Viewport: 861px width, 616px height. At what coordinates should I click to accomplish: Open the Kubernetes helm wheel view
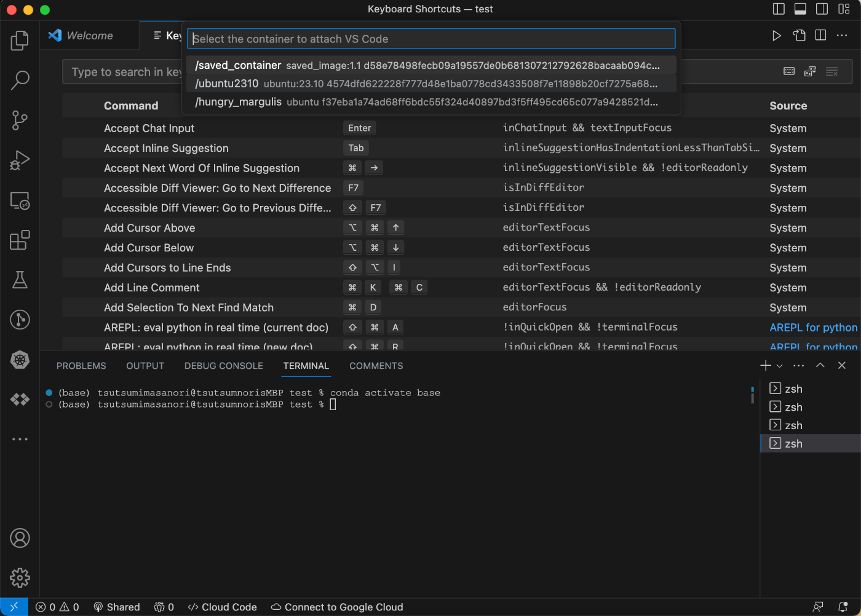[20, 360]
